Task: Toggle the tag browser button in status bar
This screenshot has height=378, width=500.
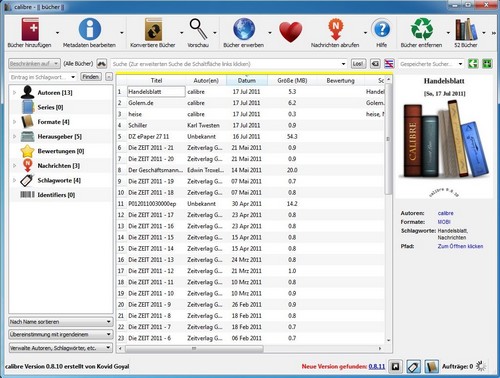Action: coord(413,367)
